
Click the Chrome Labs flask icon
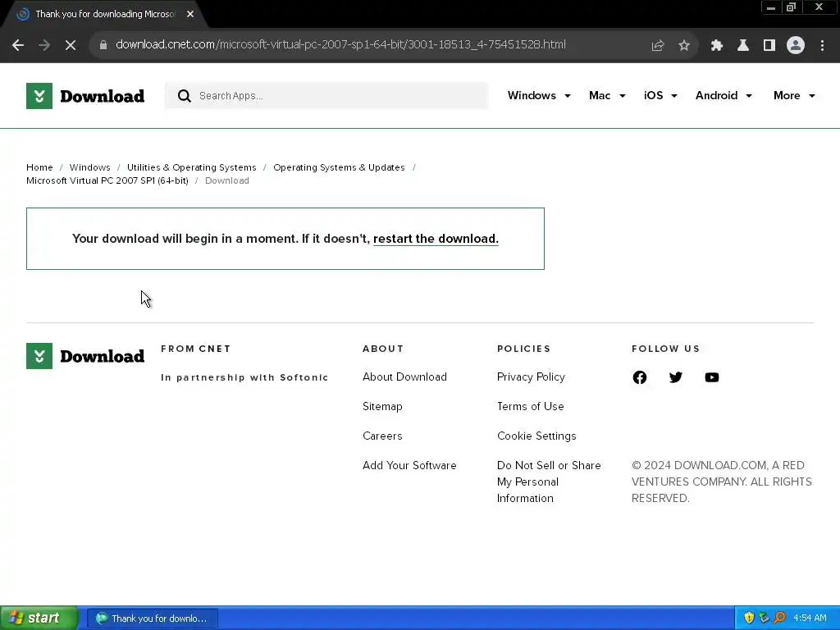[743, 46]
